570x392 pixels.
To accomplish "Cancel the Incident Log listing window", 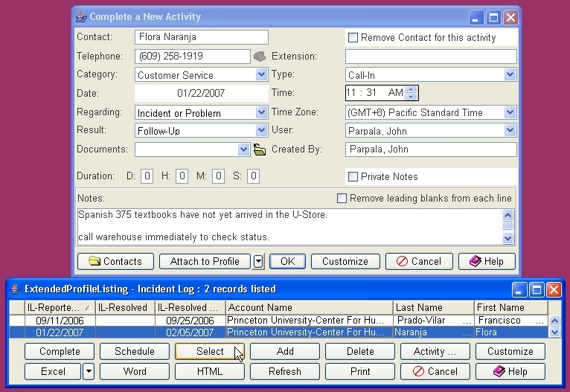I will click(435, 371).
